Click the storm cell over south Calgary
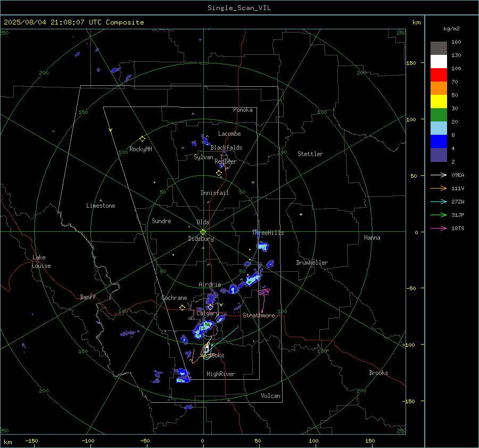479x448 pixels. 203,329
